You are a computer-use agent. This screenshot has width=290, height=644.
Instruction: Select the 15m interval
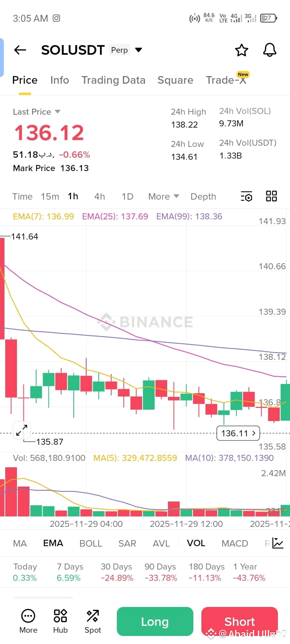point(50,196)
